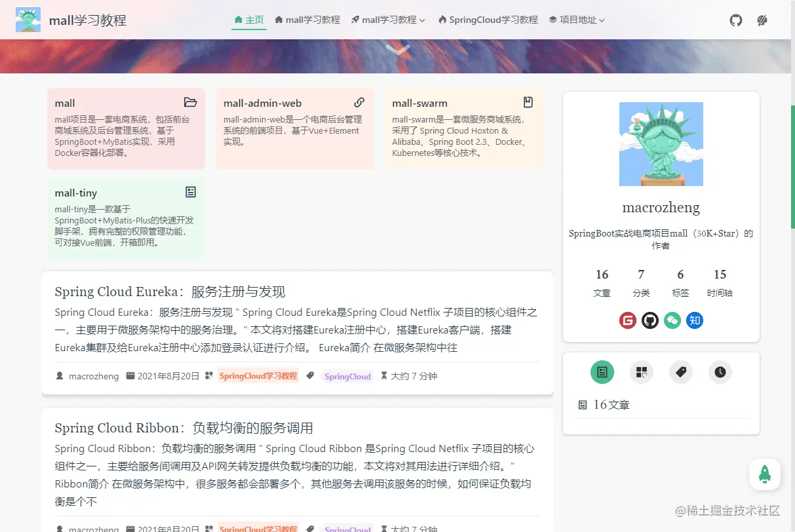Image resolution: width=795 pixels, height=532 pixels.
Task: Click the hourglass icon on Eureka article
Action: (385, 376)
